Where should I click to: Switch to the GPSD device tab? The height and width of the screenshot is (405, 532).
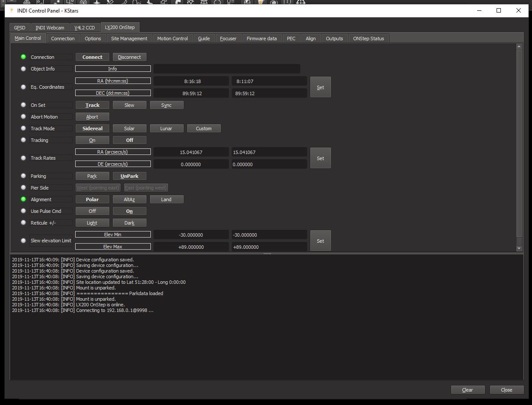click(x=19, y=27)
